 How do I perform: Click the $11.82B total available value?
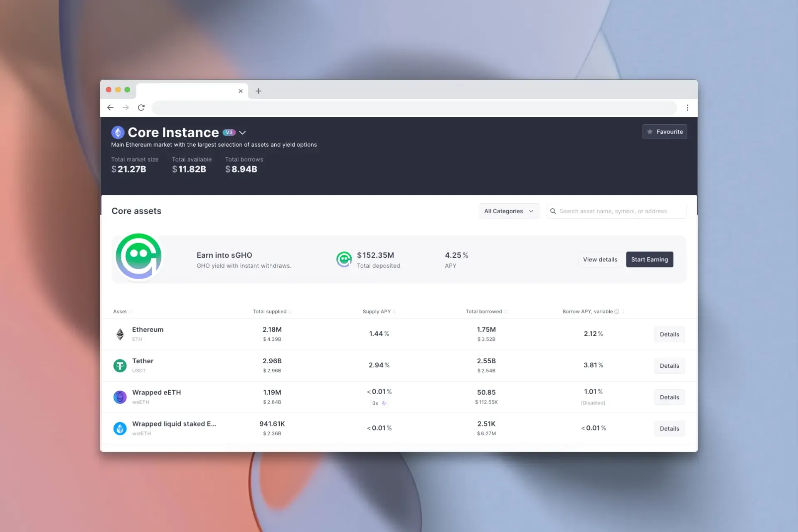click(x=189, y=169)
